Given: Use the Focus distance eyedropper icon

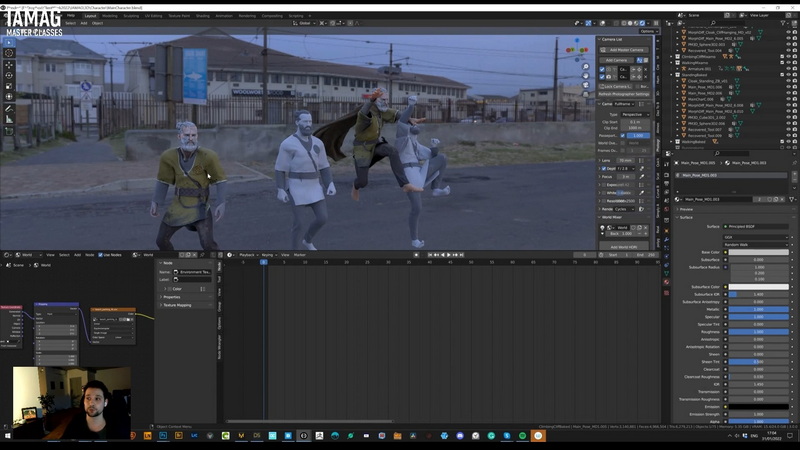Looking at the screenshot, I should pos(642,177).
